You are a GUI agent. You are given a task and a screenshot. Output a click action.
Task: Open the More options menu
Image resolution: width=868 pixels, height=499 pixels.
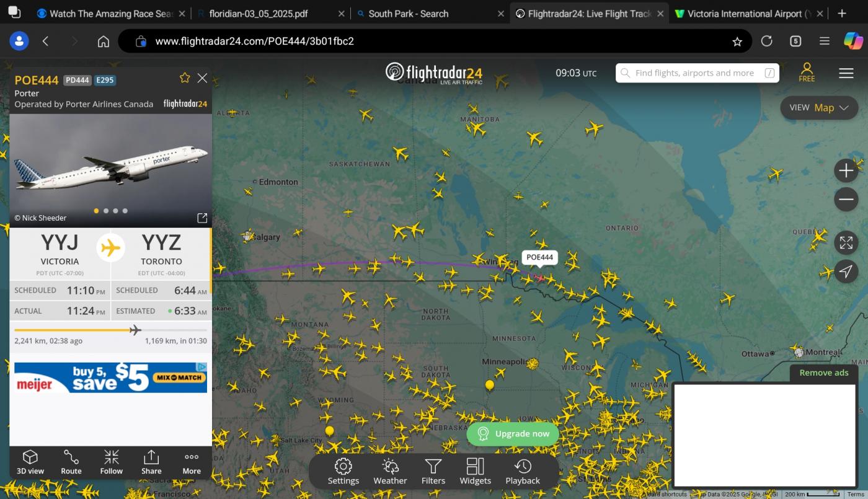(192, 462)
